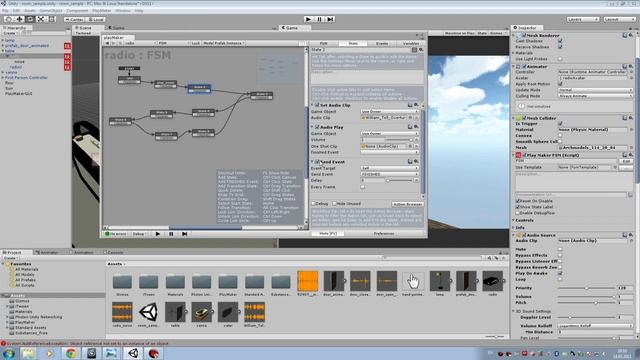Screen dimensions: 640x360
Task: Click PlayMaker editor's Pause button
Action: (x=171, y=234)
